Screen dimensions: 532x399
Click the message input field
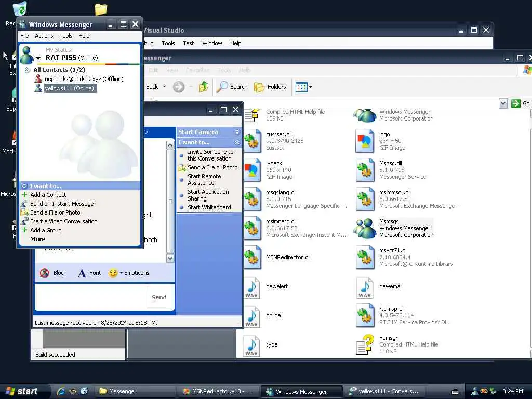tap(91, 297)
